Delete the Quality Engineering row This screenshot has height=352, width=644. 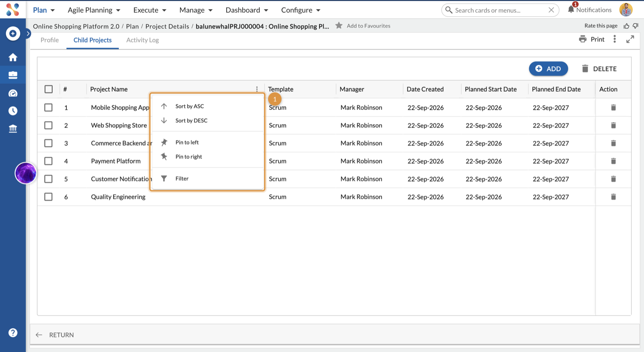pyautogui.click(x=613, y=197)
